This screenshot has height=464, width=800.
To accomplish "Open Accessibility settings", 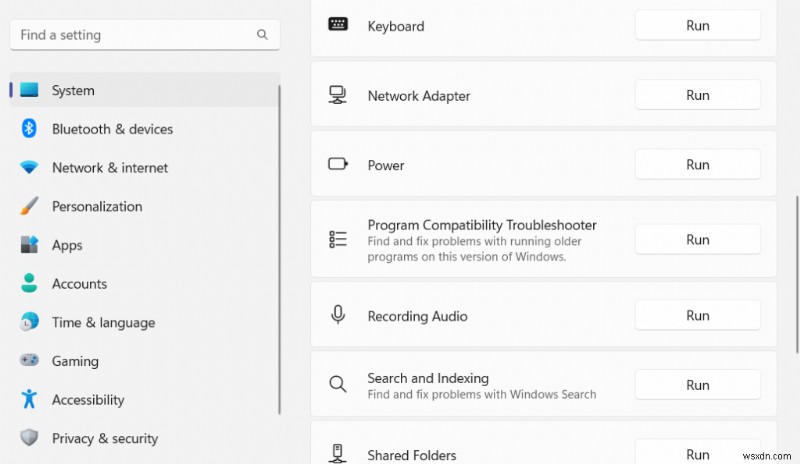I will [145, 400].
